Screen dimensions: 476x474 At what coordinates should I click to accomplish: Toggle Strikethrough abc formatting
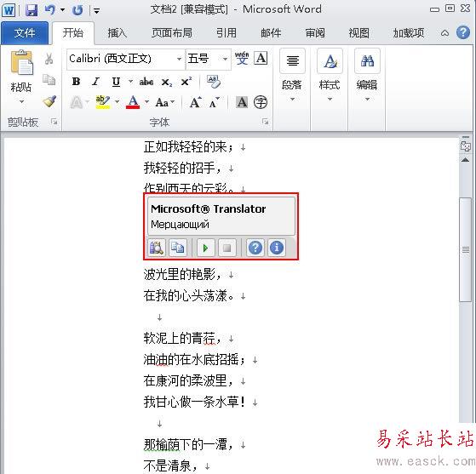tap(146, 82)
